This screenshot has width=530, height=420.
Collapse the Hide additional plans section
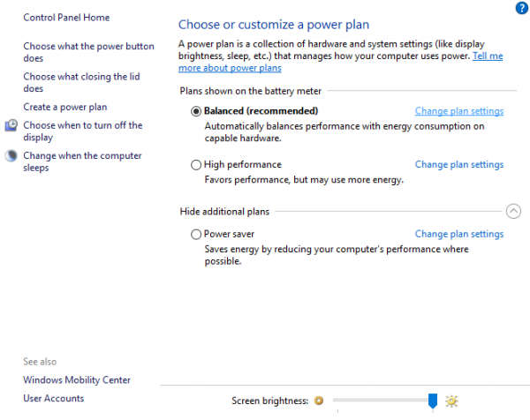click(x=514, y=212)
